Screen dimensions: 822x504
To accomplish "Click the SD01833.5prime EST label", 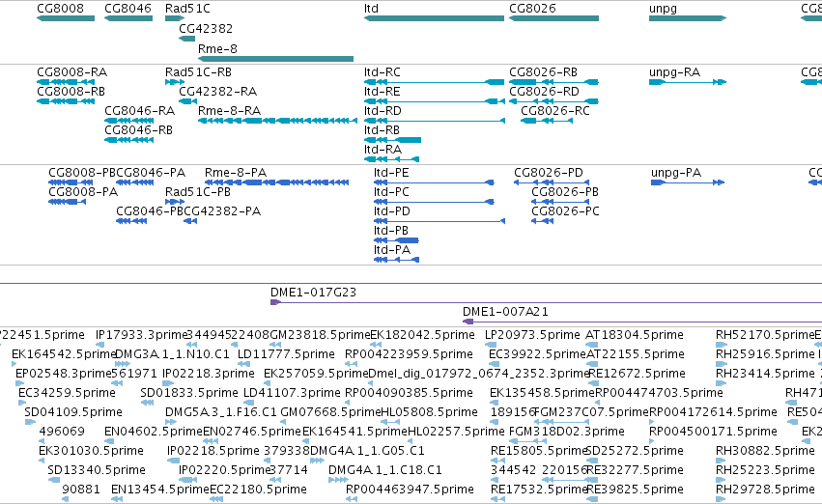I will [189, 393].
